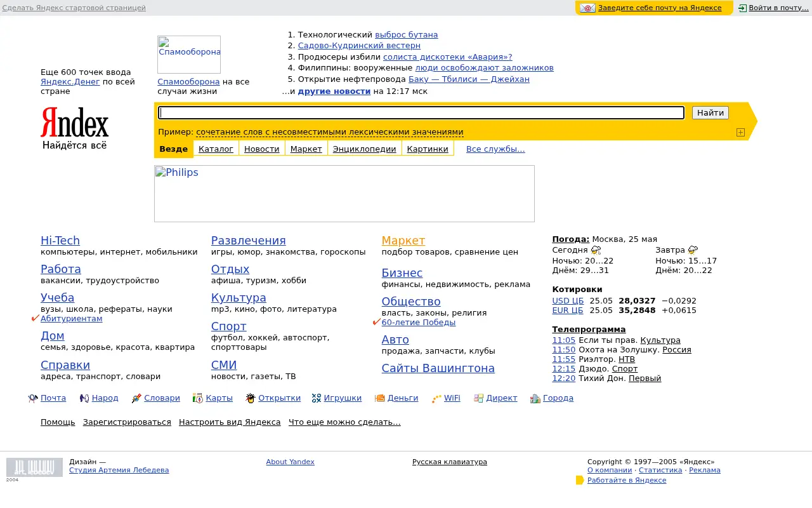The height and width of the screenshot is (508, 812).
Task: Click the login arrow icon beside Войти в почту
Action: coord(742,8)
